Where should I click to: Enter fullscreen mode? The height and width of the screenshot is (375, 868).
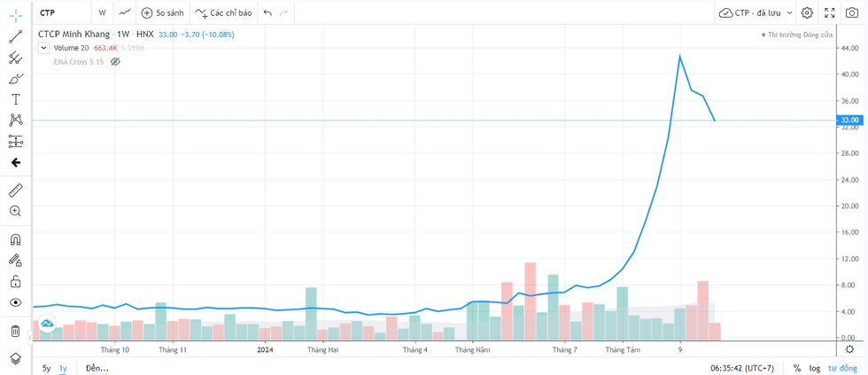pos(829,12)
